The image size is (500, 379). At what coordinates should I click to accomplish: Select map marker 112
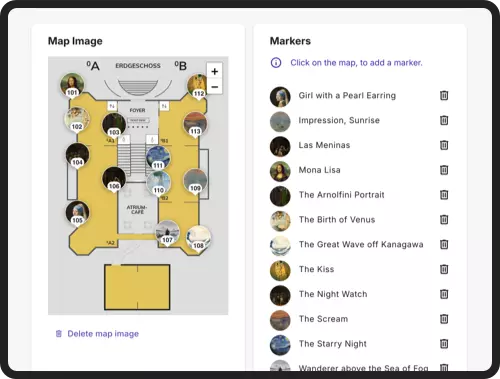pos(197,87)
